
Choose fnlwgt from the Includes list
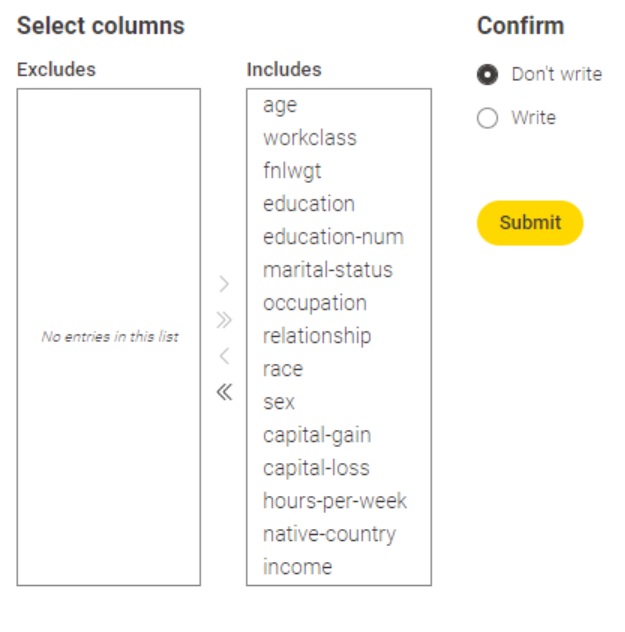292,171
